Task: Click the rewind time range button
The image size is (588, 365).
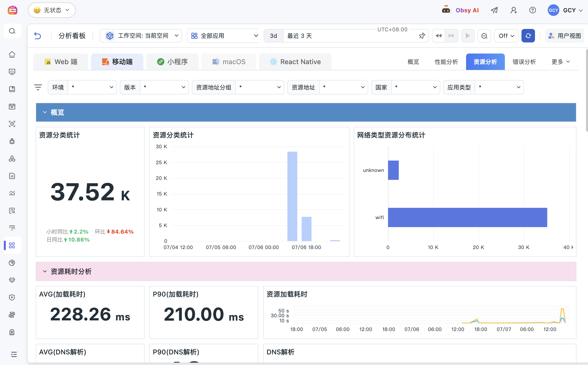Action: coord(438,36)
